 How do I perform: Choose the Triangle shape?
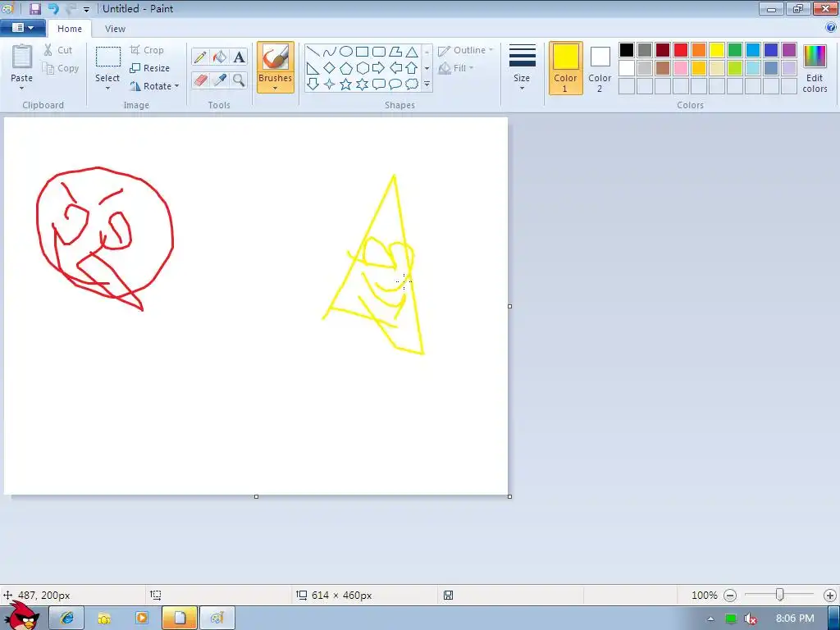(412, 52)
